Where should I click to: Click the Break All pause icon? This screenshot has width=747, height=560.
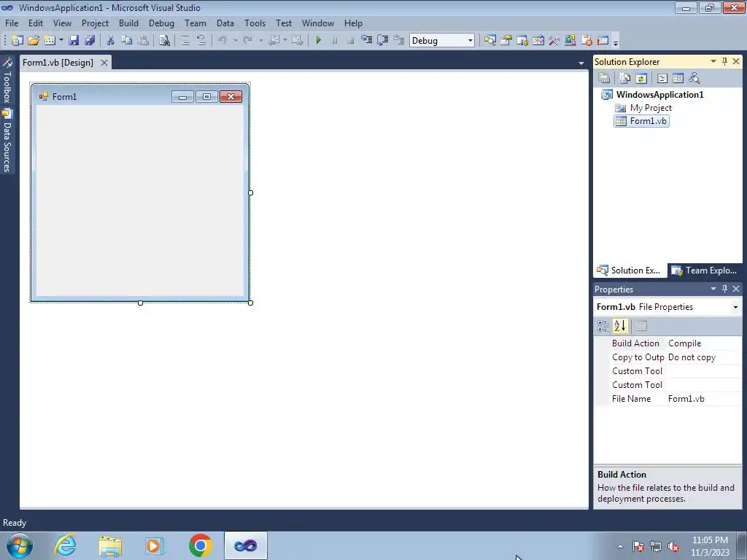coord(334,41)
